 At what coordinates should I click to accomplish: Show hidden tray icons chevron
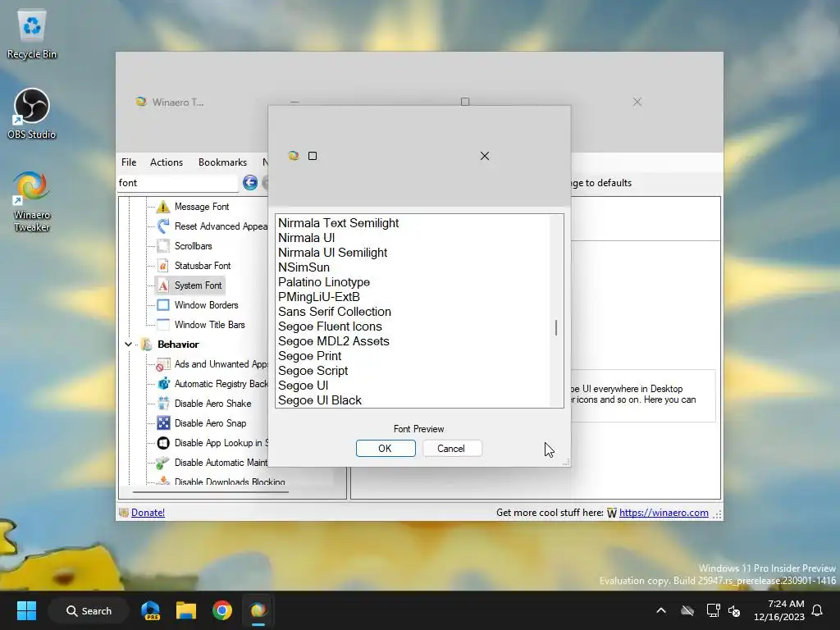point(661,610)
